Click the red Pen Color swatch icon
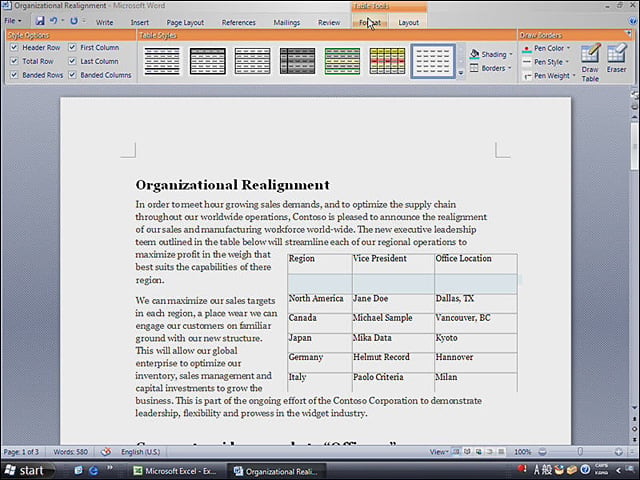 [x=527, y=49]
